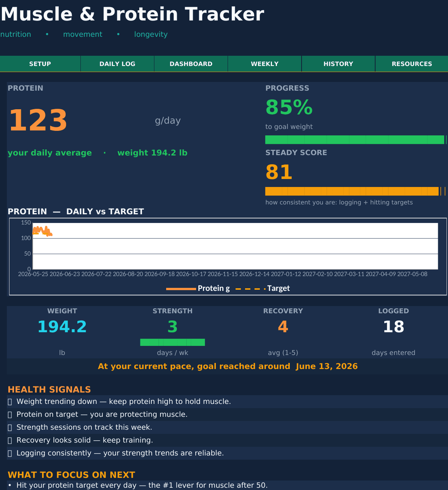
Task: Click the 2027-05-08 axis date label
Action: click(412, 274)
